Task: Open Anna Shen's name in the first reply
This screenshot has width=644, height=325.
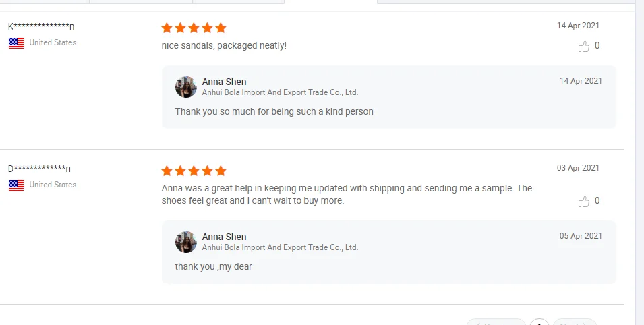Action: (224, 82)
